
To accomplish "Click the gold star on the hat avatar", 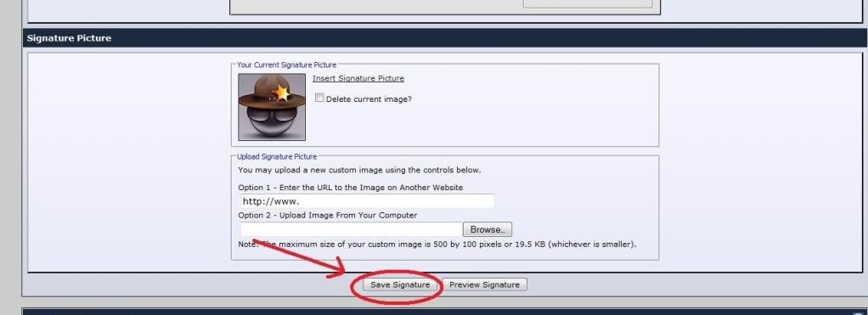I will (282, 93).
